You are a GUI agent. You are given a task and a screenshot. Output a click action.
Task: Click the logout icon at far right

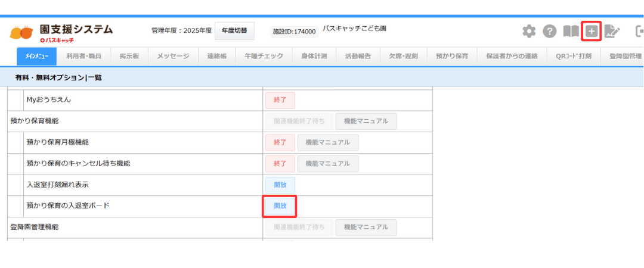pyautogui.click(x=639, y=32)
